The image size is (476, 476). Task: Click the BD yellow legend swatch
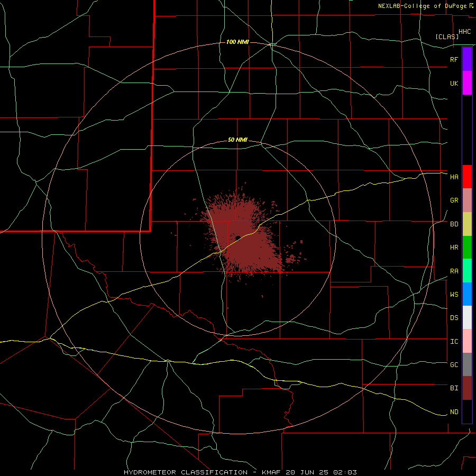click(x=467, y=224)
